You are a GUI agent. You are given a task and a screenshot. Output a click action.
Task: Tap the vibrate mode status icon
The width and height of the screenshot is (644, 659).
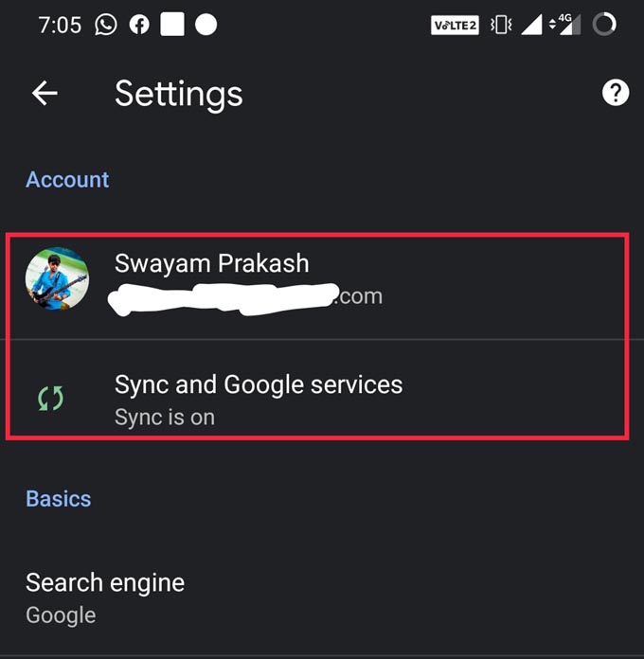[501, 25]
